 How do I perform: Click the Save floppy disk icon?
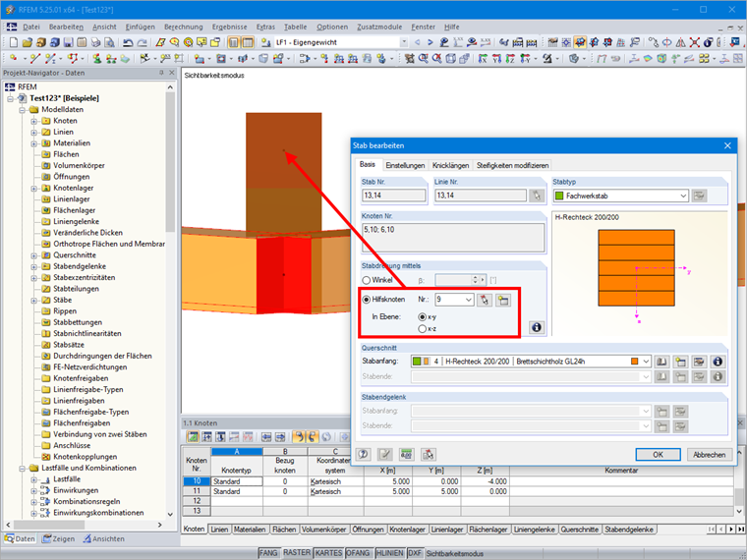(x=68, y=42)
